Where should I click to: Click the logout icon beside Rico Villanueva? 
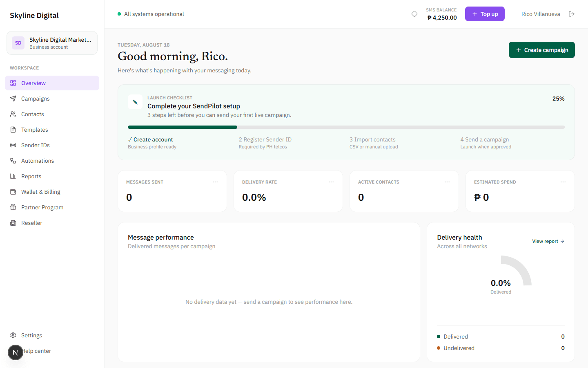click(x=572, y=14)
